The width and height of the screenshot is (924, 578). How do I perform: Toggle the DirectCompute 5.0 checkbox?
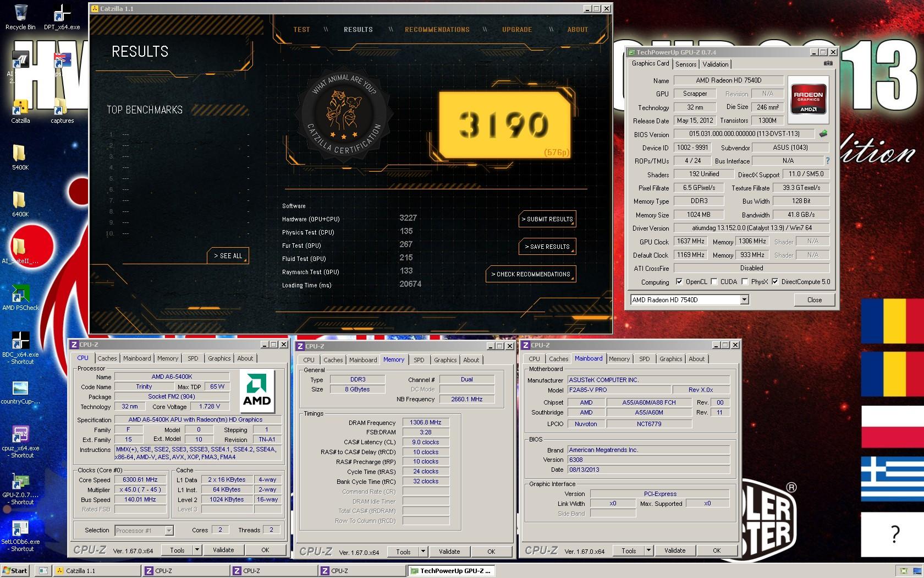click(775, 282)
